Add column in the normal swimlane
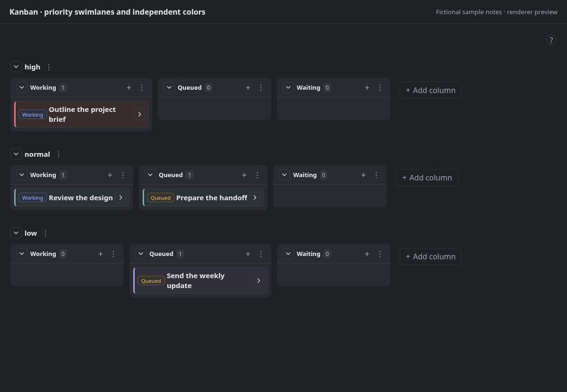The height and width of the screenshot is (392, 567). click(427, 178)
